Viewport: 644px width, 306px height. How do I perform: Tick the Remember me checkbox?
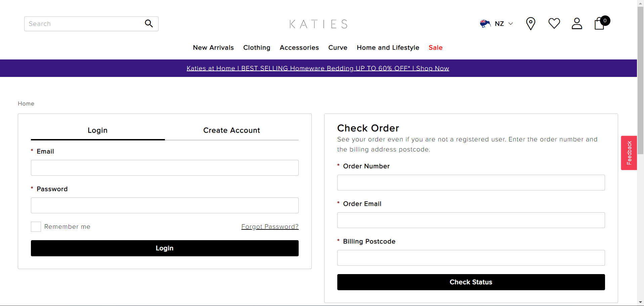[x=36, y=227]
